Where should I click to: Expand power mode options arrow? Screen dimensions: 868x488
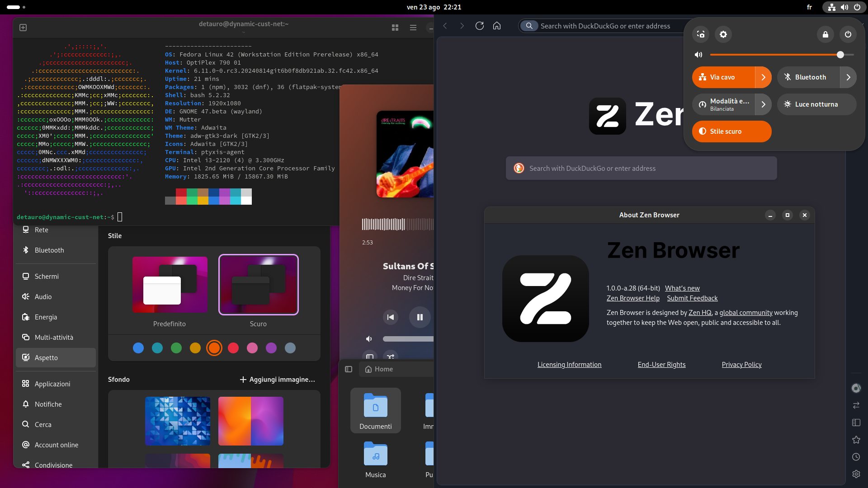(x=764, y=104)
